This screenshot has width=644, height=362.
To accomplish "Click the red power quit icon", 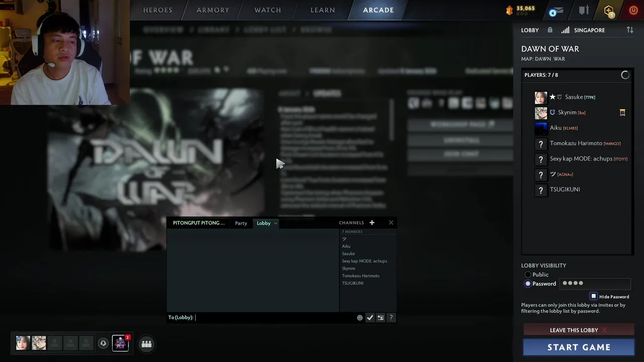I will 633,10.
